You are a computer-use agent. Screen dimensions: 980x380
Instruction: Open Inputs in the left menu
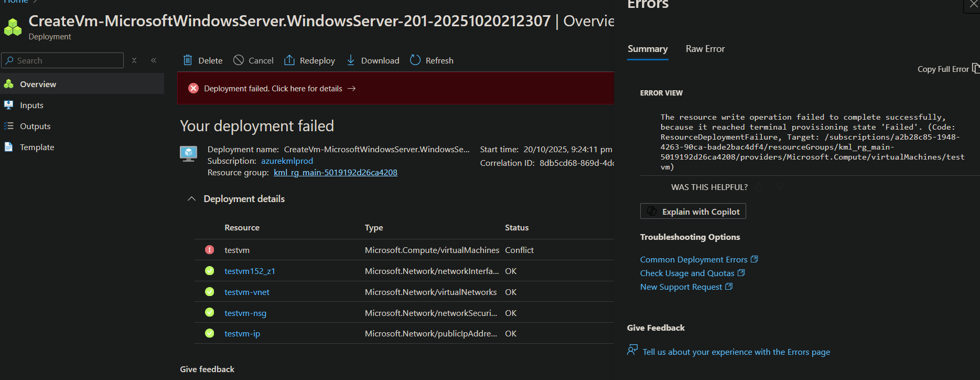click(31, 105)
